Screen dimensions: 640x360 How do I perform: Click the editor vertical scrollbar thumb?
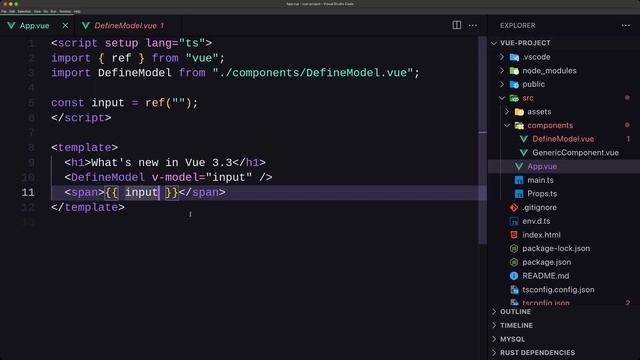pos(482,140)
